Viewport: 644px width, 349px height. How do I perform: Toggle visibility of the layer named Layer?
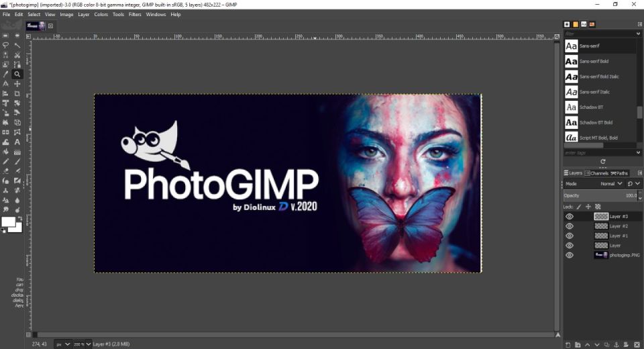pos(570,246)
